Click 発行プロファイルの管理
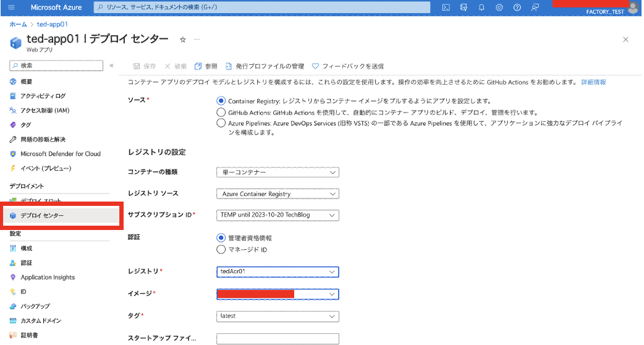The width and height of the screenshot is (644, 345). click(x=265, y=66)
